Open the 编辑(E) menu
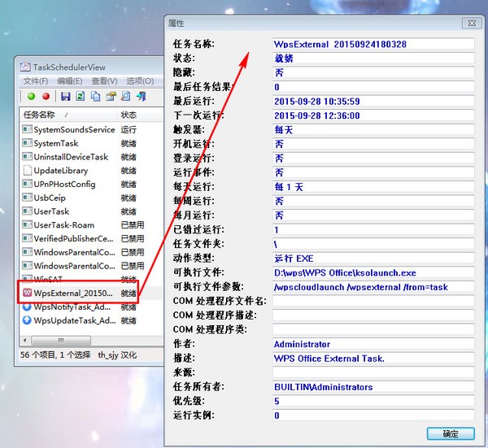This screenshot has width=488, height=448. (69, 81)
